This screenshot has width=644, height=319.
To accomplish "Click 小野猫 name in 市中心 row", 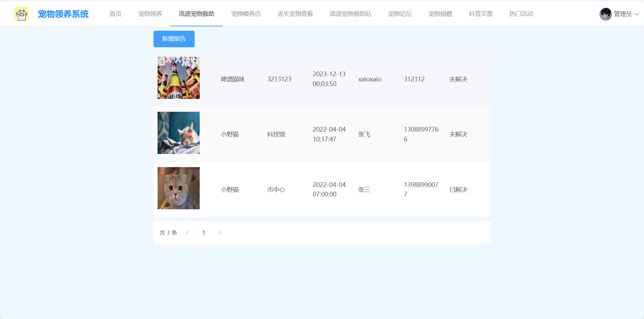I will [230, 190].
